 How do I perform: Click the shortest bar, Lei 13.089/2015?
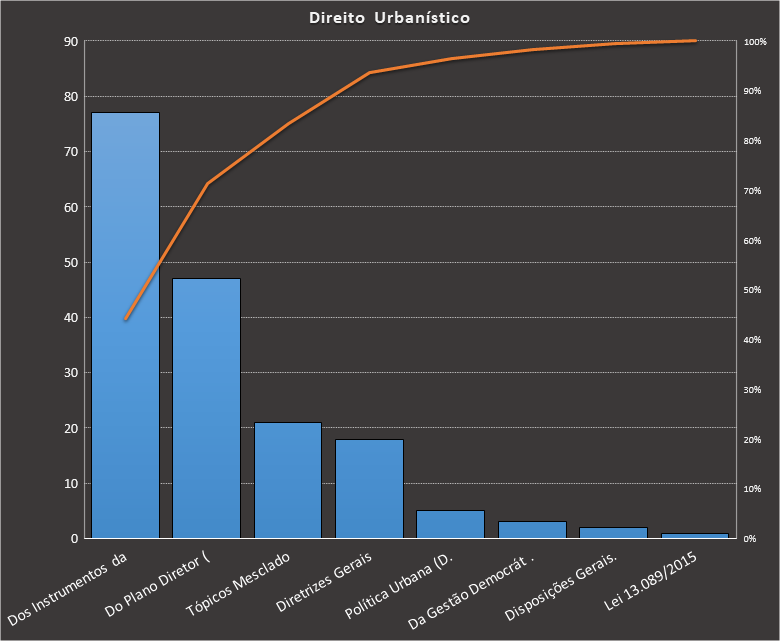tap(694, 536)
